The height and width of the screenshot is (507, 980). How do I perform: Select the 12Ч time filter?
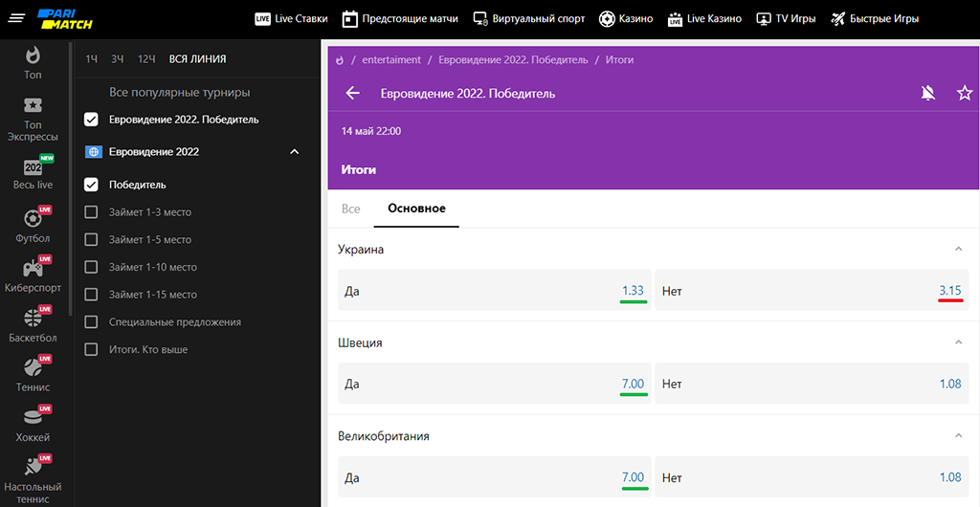click(146, 59)
